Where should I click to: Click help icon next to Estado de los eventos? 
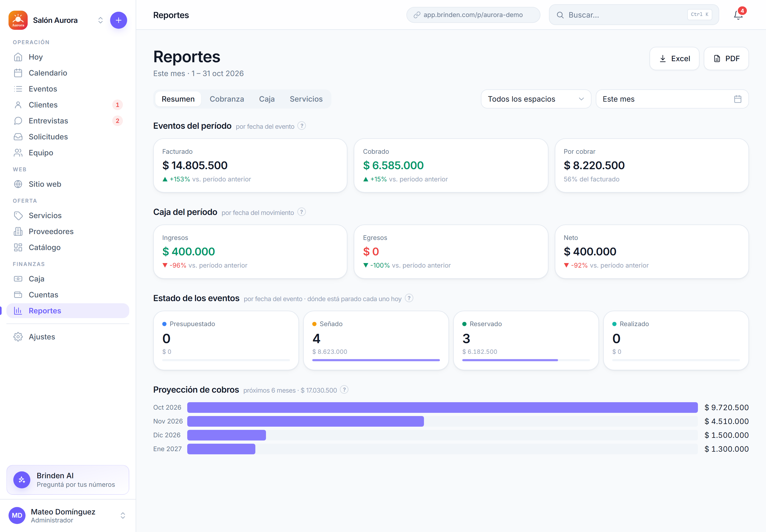coord(409,298)
